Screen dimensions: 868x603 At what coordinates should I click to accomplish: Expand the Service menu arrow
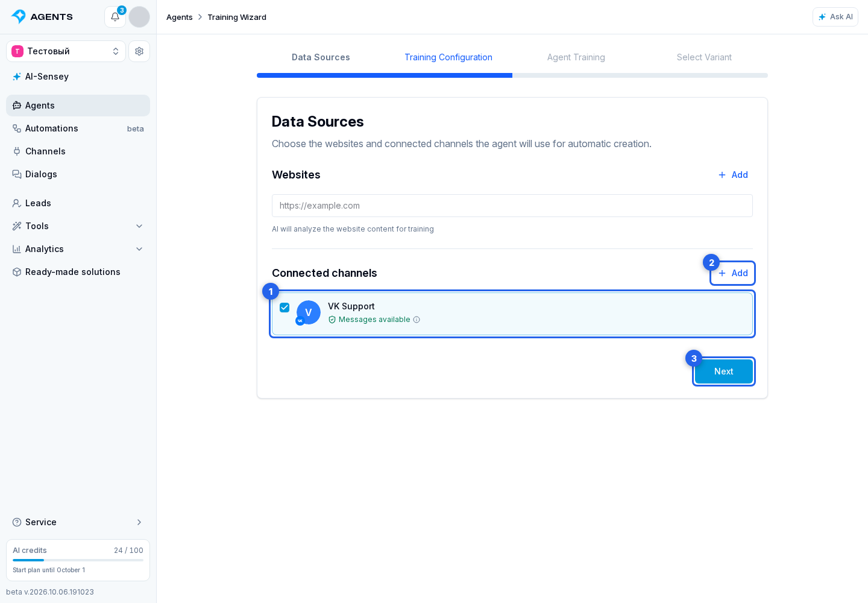click(139, 522)
